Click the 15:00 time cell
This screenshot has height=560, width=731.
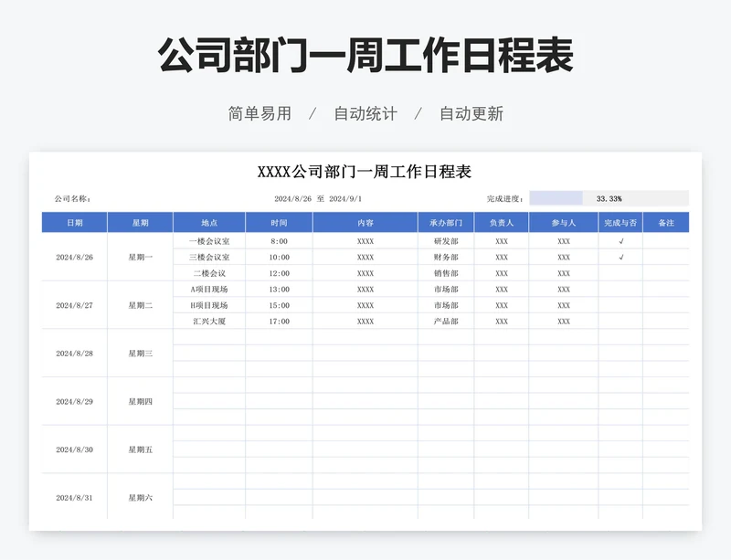tap(280, 305)
